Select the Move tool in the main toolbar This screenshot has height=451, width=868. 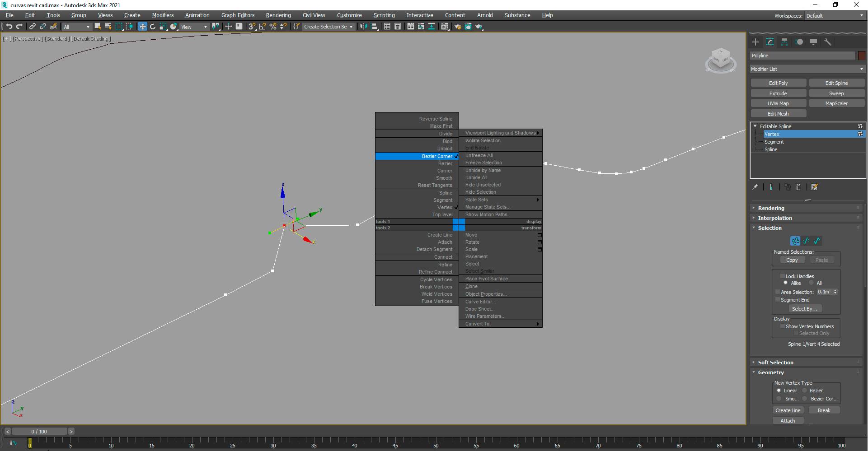(x=142, y=26)
